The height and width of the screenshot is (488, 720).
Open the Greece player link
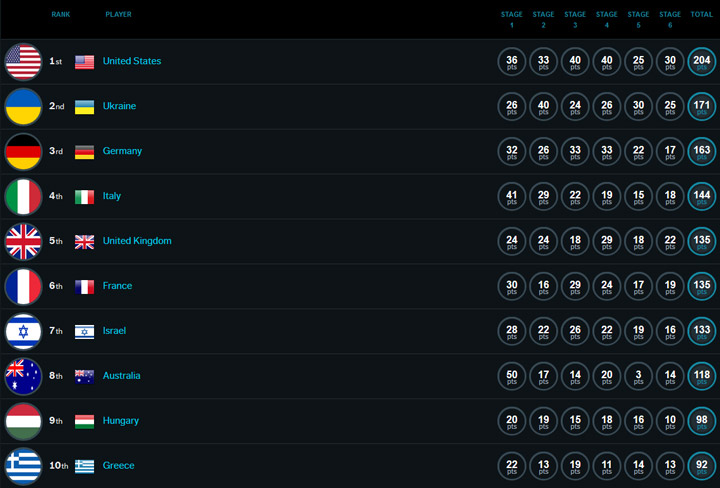118,466
